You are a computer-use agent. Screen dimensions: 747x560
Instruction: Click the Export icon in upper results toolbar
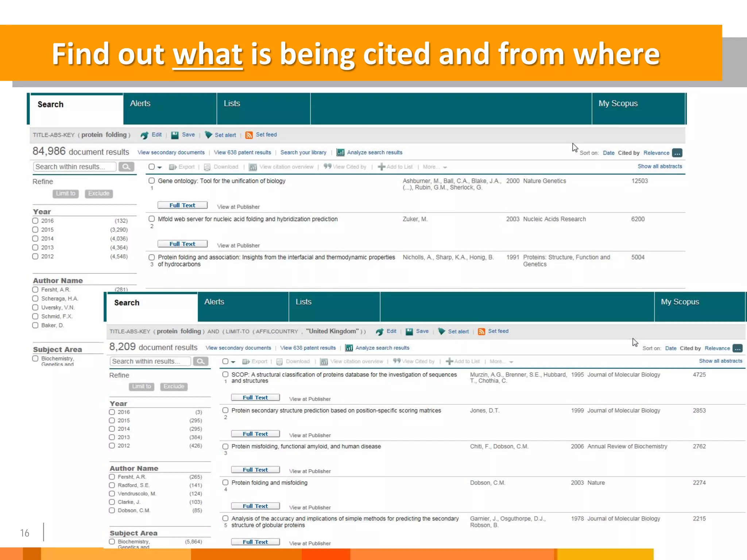pos(173,167)
